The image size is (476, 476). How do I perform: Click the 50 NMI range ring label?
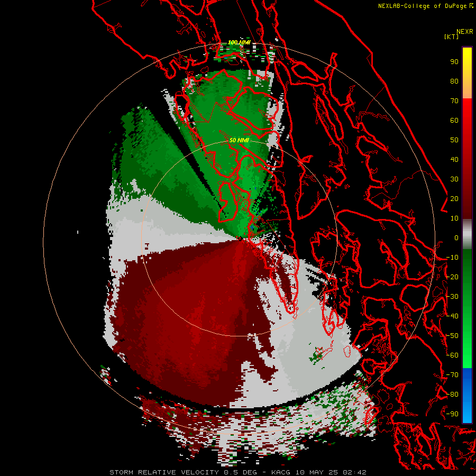(x=239, y=140)
